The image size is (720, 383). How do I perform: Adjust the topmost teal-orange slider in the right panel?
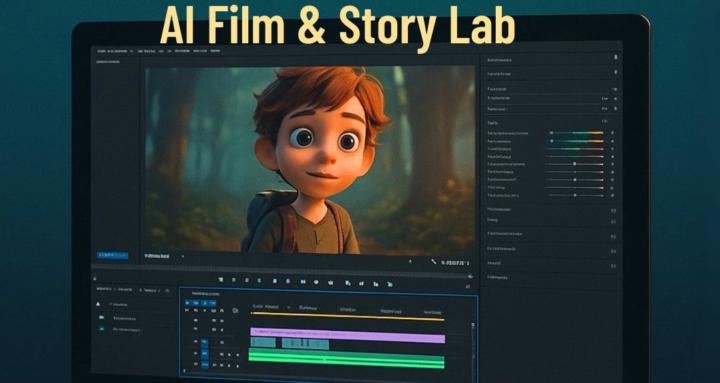(x=577, y=133)
